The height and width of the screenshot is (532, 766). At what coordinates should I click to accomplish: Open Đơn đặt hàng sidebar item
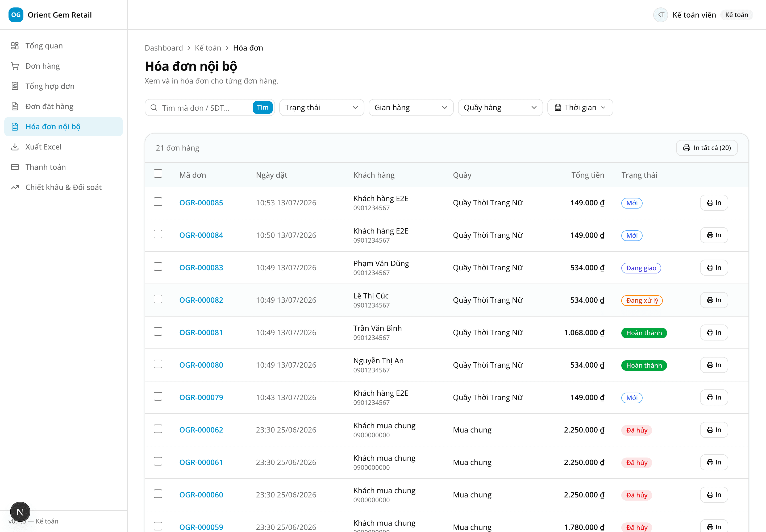63,106
